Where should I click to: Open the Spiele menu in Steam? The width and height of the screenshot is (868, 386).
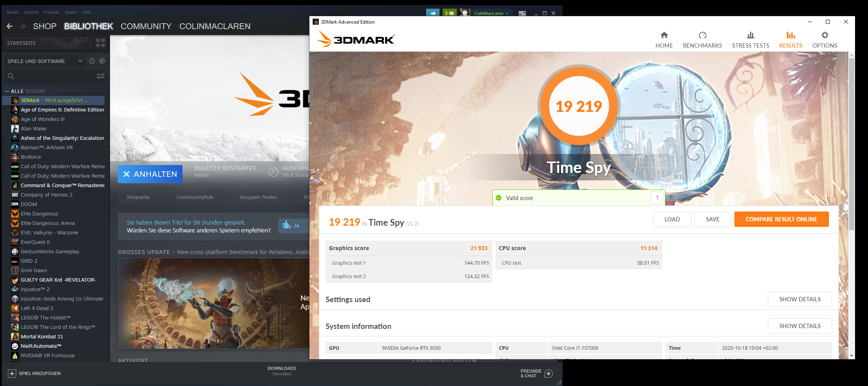coord(71,12)
